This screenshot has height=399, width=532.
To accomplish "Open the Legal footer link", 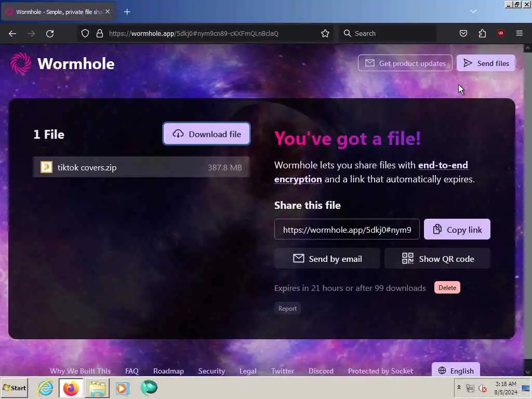I will click(248, 371).
